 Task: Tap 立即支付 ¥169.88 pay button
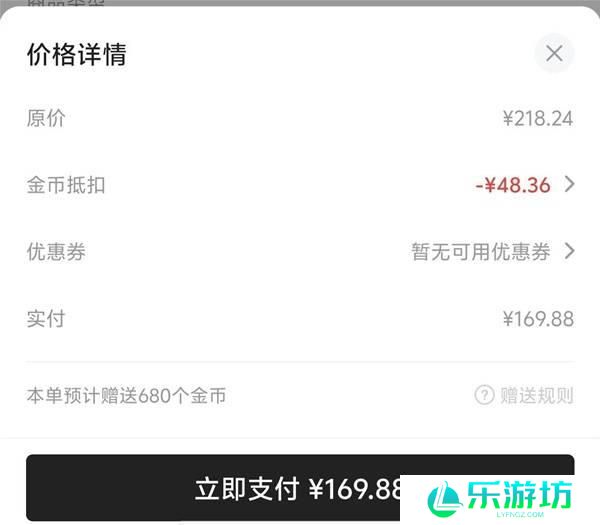[300, 488]
